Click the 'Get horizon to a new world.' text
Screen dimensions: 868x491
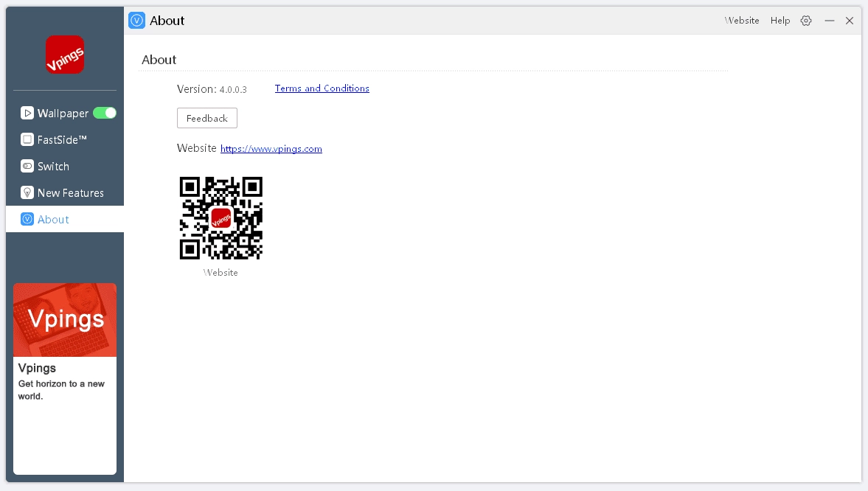61,390
